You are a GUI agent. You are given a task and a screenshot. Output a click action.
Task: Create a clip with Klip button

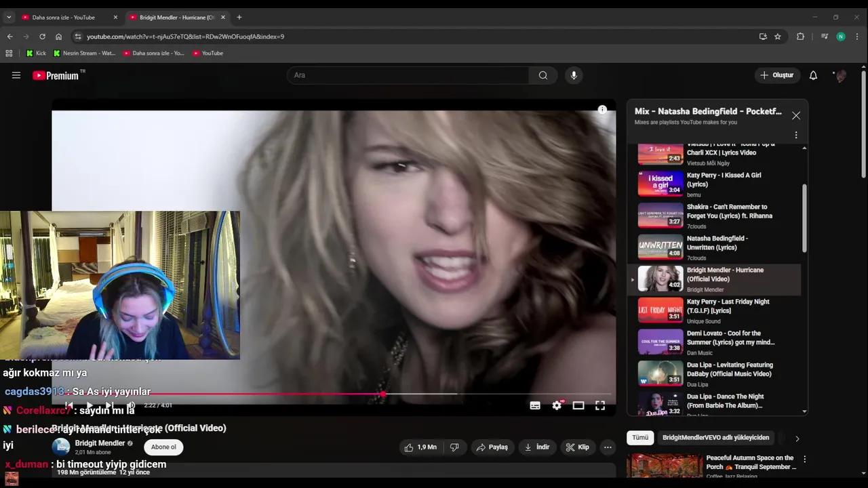[578, 447]
